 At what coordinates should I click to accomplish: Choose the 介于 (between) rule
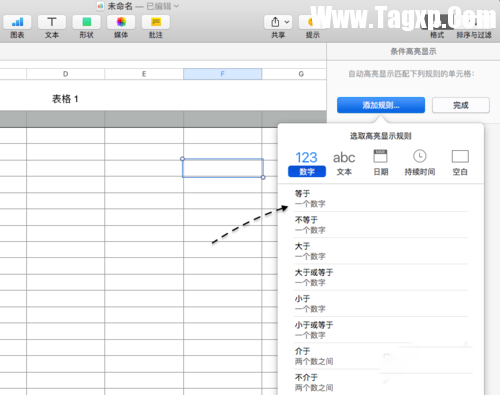tap(381, 356)
